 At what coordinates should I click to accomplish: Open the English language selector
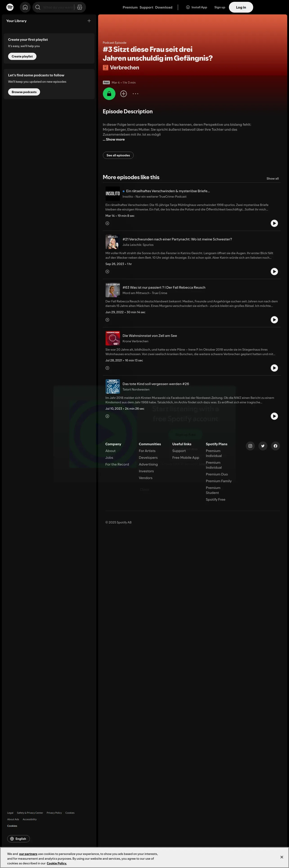tap(18, 839)
